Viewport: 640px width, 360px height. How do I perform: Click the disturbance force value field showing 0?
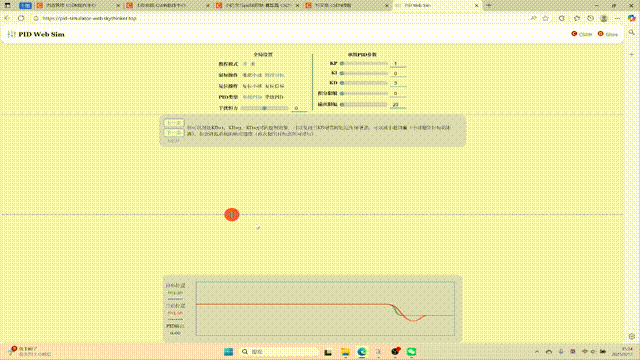tap(299, 108)
